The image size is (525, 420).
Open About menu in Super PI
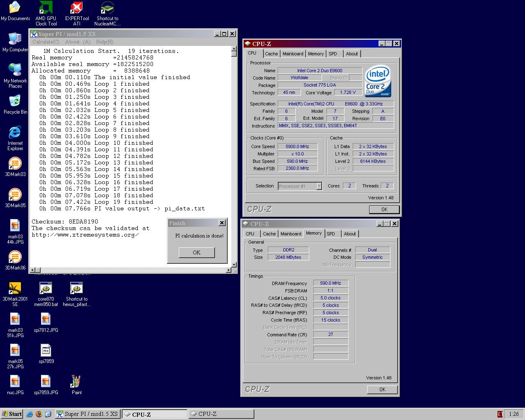[78, 42]
